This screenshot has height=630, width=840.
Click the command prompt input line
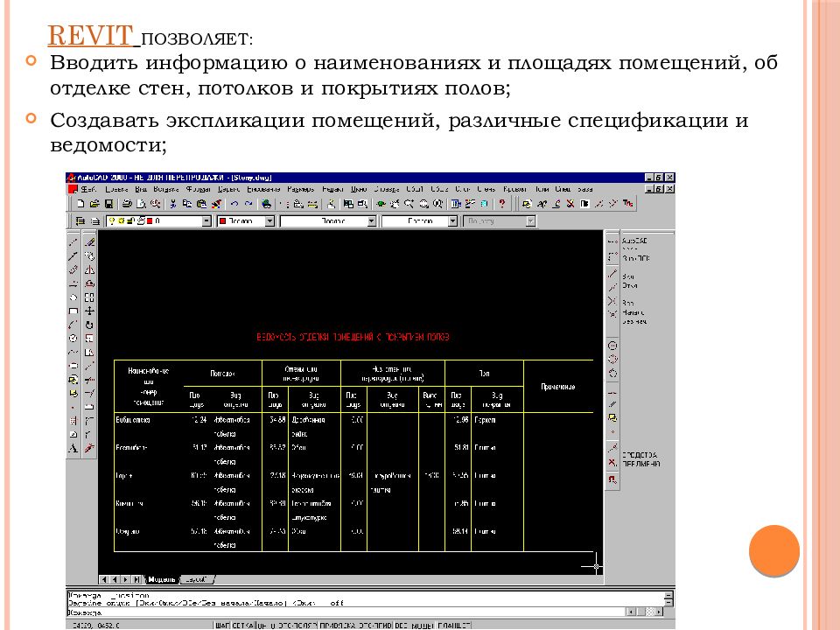346,612
